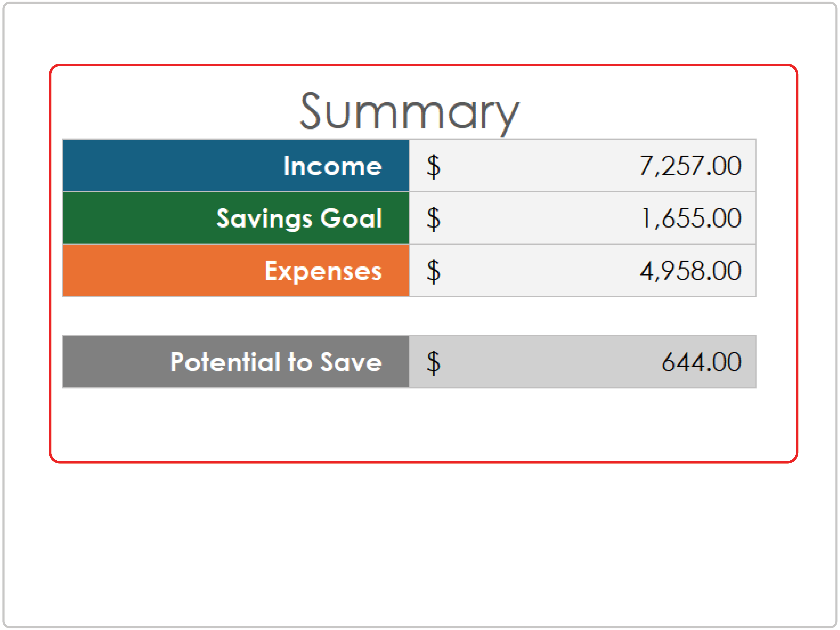Select the Potential to Save amount 644.00
840x630 pixels.
701,362
